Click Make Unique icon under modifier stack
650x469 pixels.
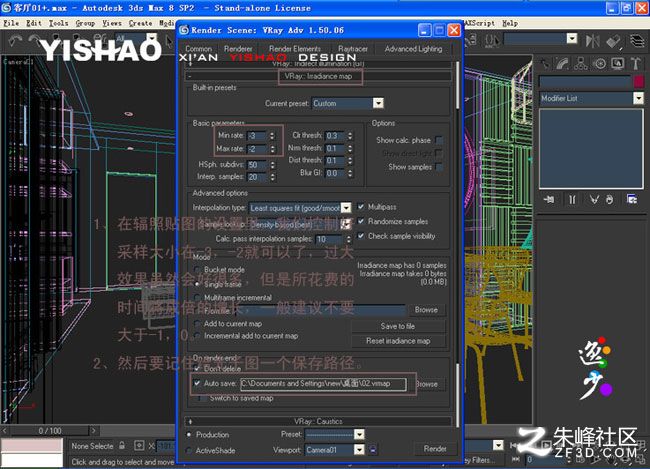click(x=594, y=199)
